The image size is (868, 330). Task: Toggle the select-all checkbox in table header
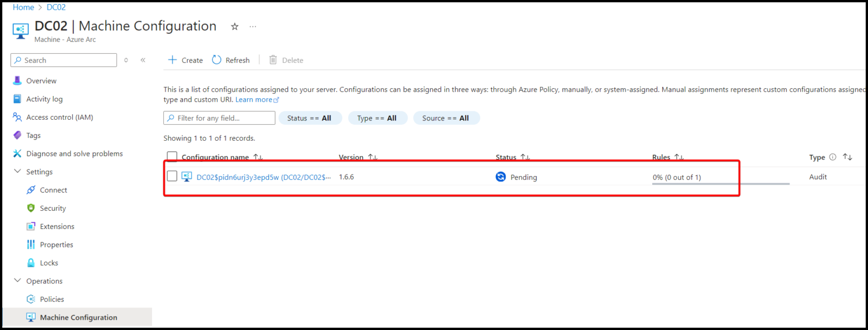click(x=172, y=157)
